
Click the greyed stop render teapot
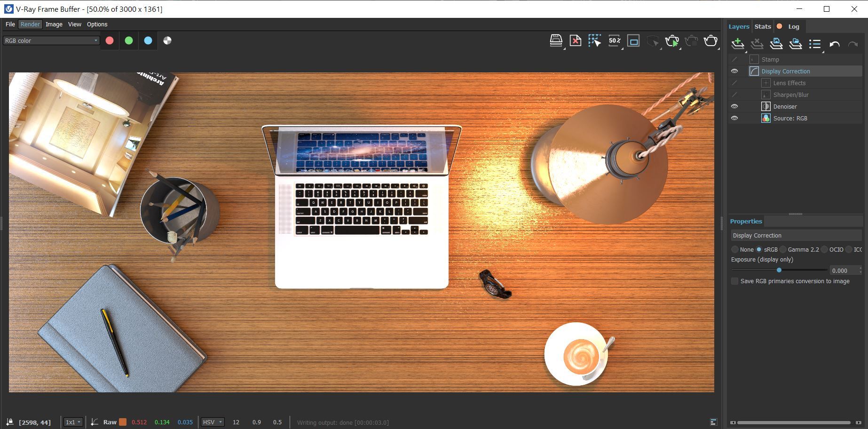(691, 41)
